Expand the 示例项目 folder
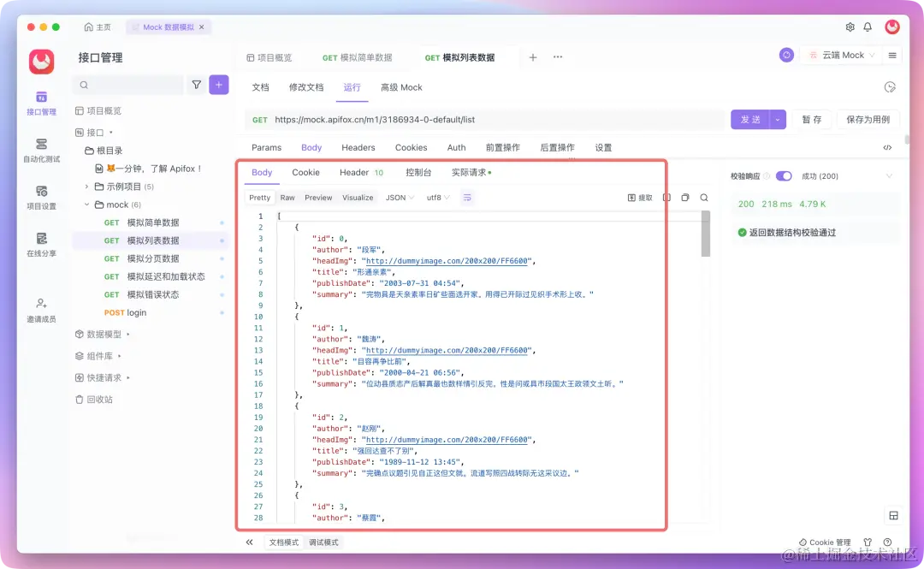Image resolution: width=924 pixels, height=569 pixels. pos(86,187)
